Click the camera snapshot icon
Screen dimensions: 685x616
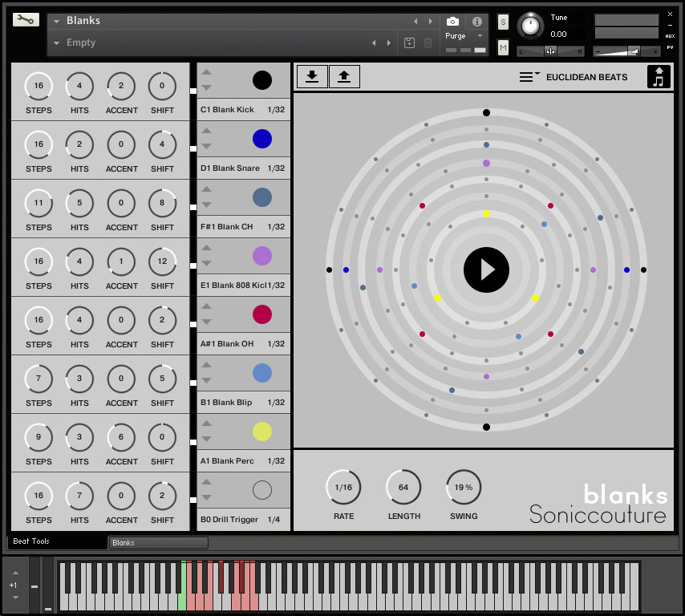[x=452, y=22]
